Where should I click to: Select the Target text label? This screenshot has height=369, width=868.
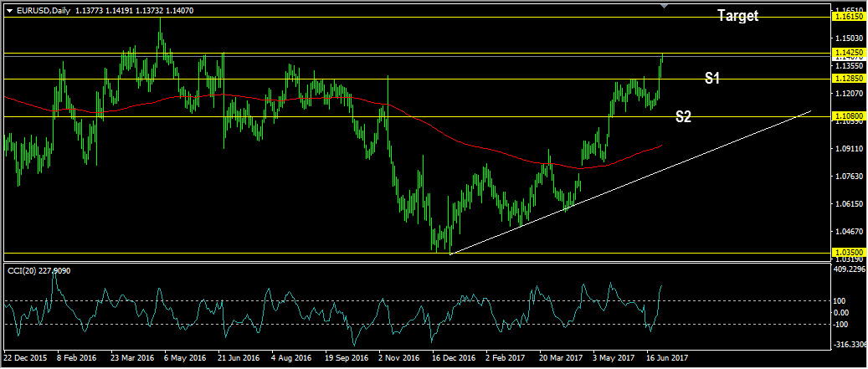738,16
